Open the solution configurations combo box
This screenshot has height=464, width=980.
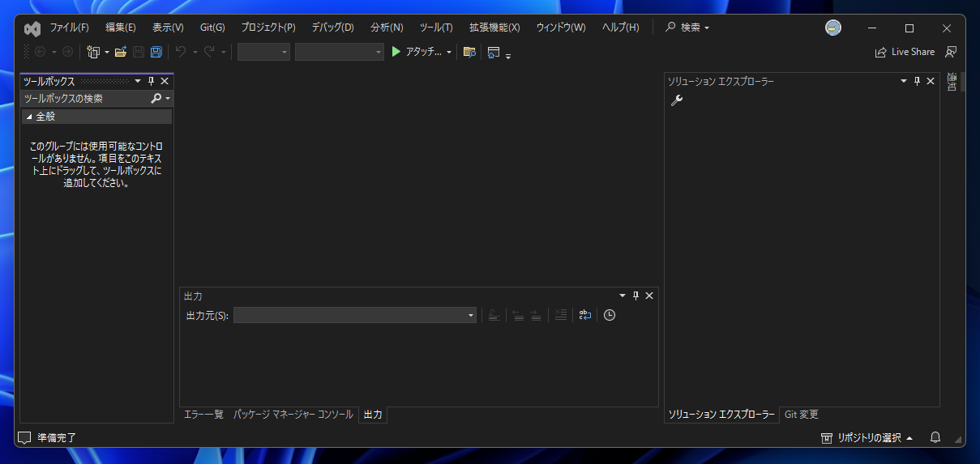[x=263, y=52]
